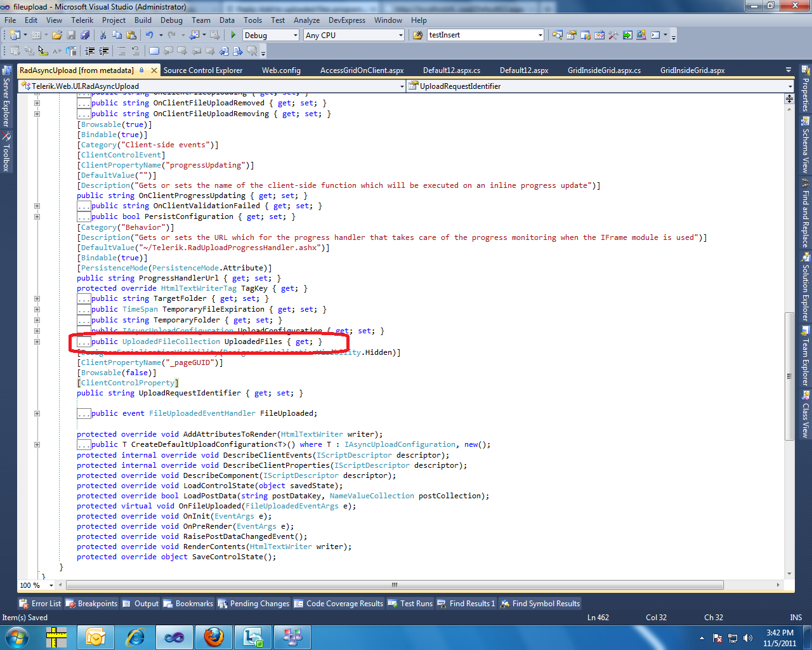Screen dimensions: 812x650
Task: Open the Windows Start menu
Action: pyautogui.click(x=16, y=637)
